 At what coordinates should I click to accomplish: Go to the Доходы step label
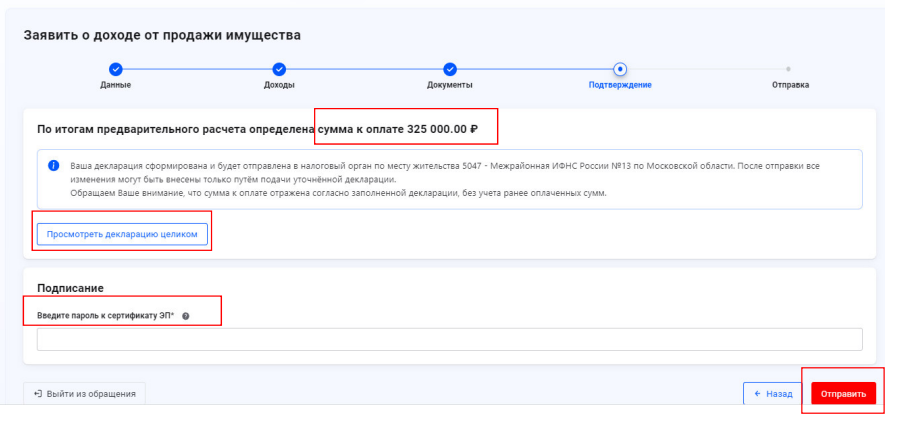(x=279, y=85)
